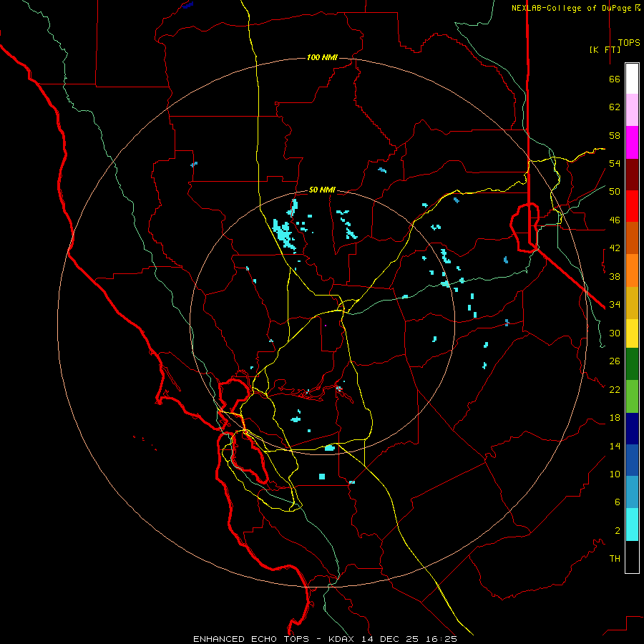The image size is (644, 644).
Task: Click the gold legend swatch
Action: click(x=632, y=303)
